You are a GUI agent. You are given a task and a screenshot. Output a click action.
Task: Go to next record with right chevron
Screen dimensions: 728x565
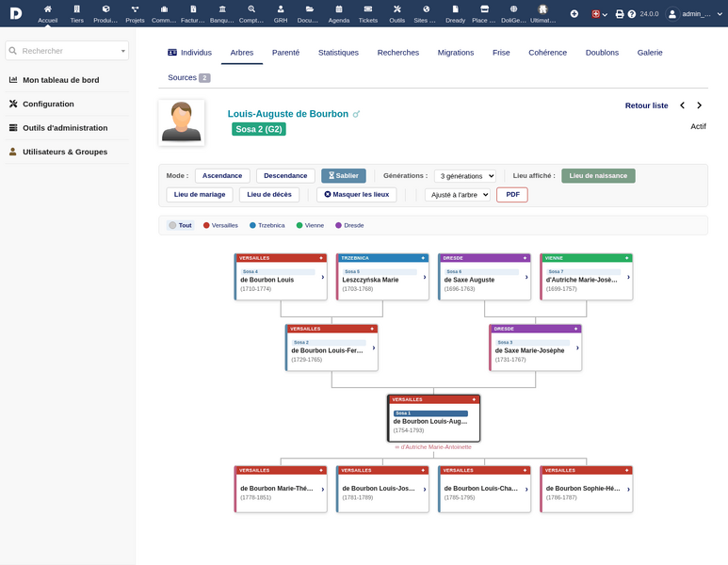699,105
